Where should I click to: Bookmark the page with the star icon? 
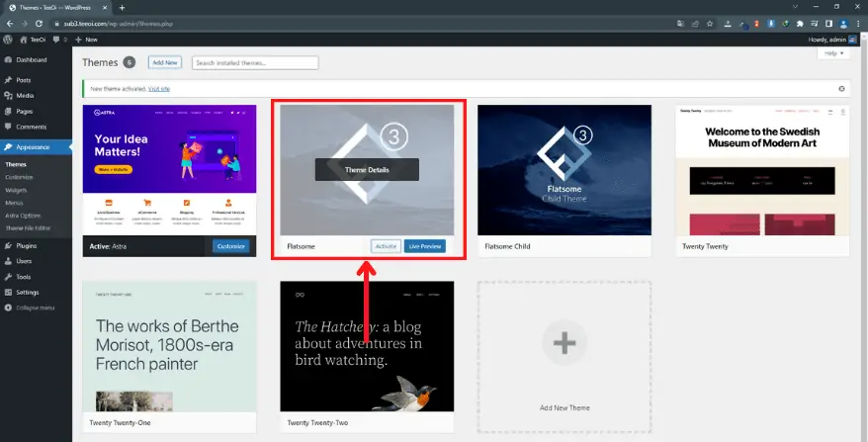(710, 24)
